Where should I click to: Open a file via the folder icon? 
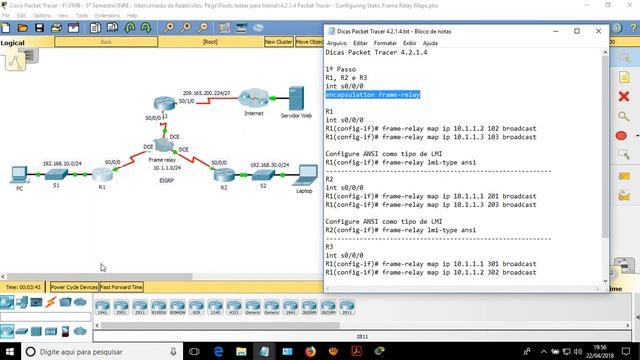pos(22,28)
